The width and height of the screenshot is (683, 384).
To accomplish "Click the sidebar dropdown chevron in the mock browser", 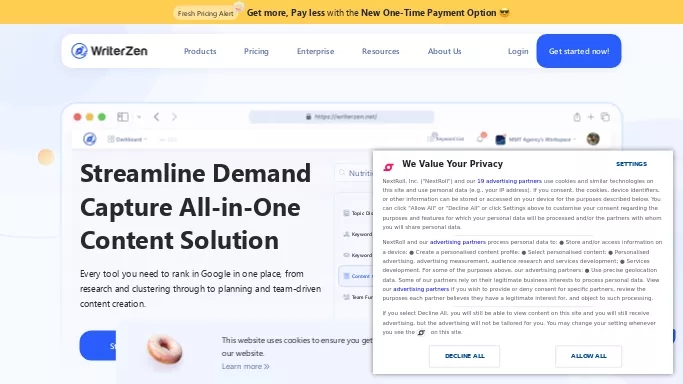I will click(x=139, y=117).
